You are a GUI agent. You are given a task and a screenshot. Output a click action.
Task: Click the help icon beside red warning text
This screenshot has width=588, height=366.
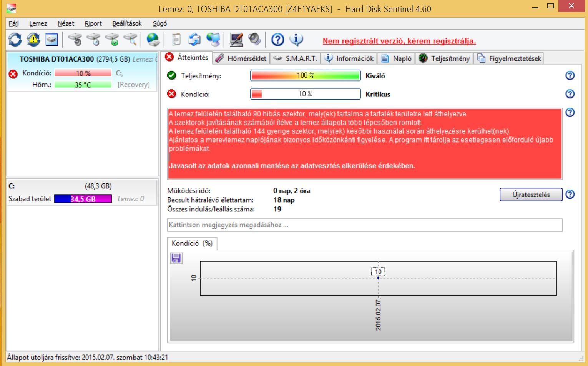(x=570, y=112)
